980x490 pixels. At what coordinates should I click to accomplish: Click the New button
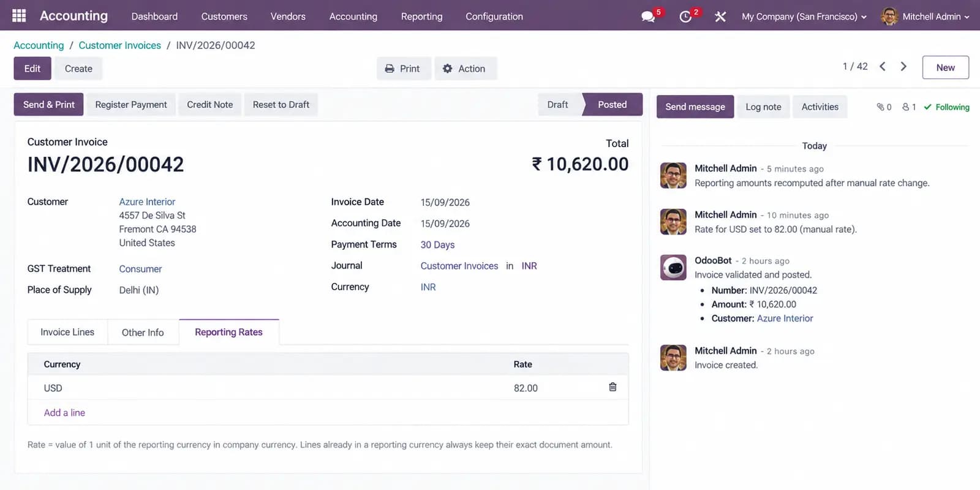[x=945, y=67]
